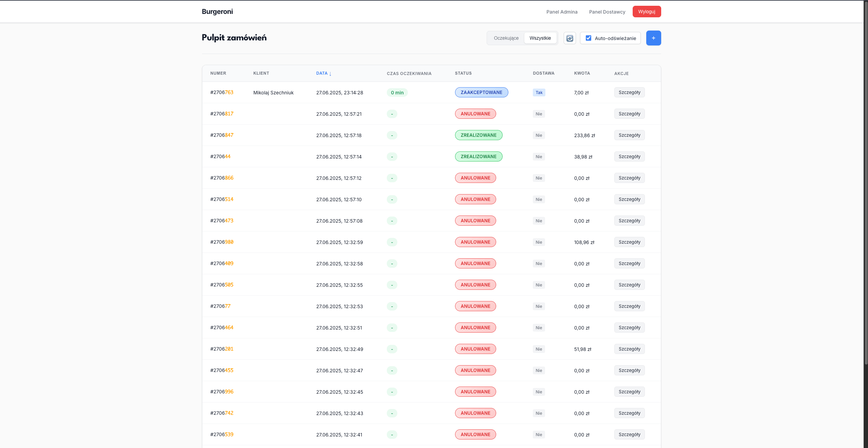The image size is (868, 448).
Task: Click the amount 233,86 zł
Action: click(584, 135)
